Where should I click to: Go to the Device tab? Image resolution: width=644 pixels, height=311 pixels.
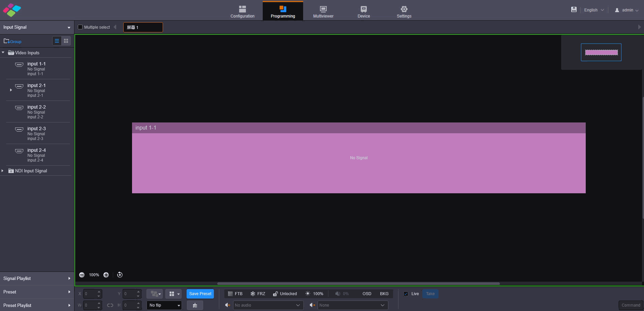364,11
